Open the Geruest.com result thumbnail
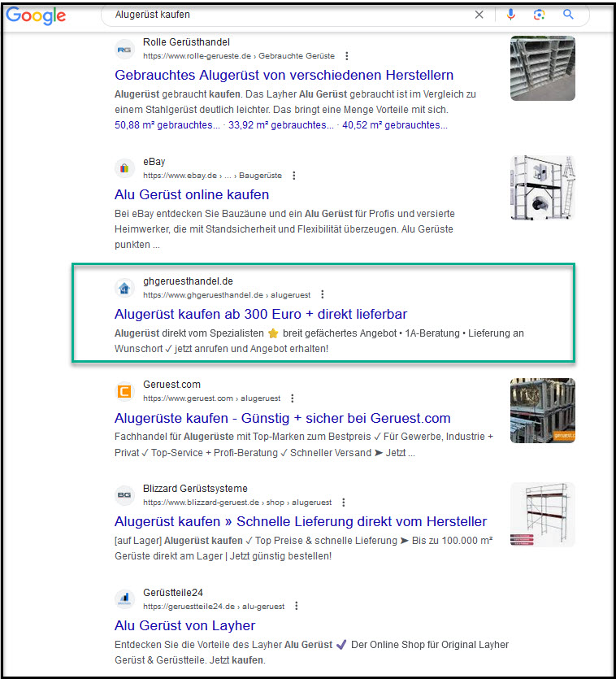This screenshot has height=679, width=616. 542,411
